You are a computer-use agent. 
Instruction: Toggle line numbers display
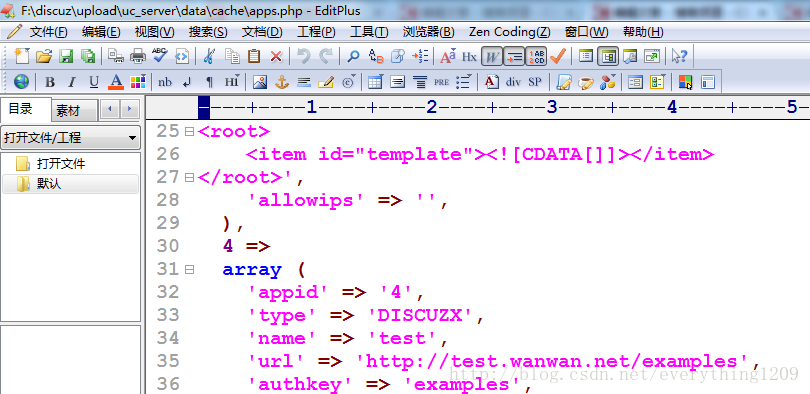[x=536, y=56]
